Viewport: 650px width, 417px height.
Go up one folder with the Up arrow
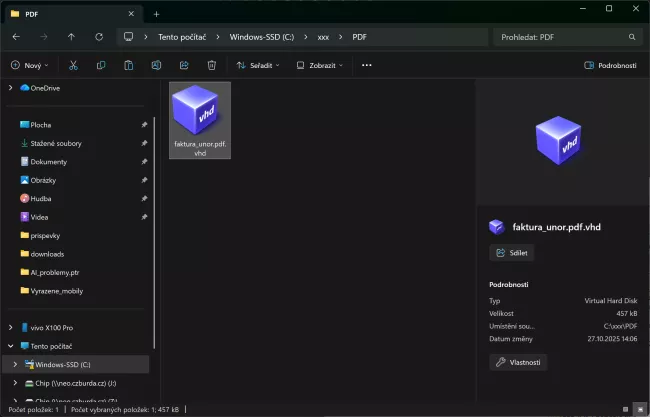(71, 37)
